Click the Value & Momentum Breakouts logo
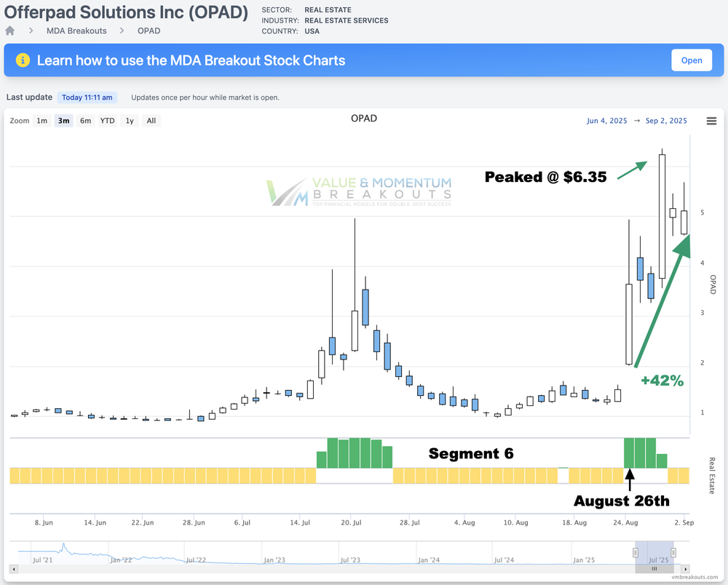Screen dimensions: 728x585 click(x=359, y=191)
